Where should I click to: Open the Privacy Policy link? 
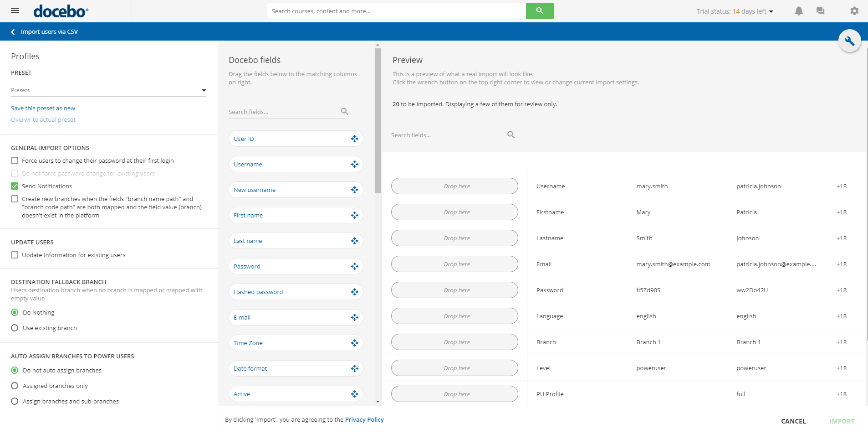(x=364, y=419)
